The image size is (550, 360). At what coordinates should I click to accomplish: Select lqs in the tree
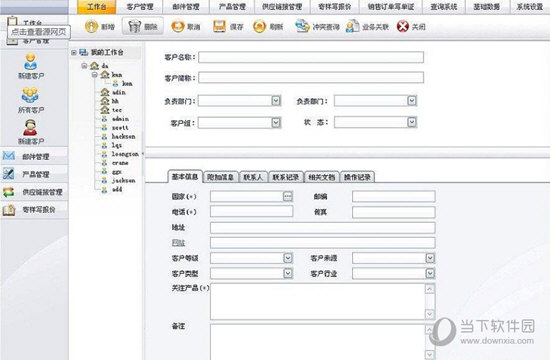(x=116, y=145)
